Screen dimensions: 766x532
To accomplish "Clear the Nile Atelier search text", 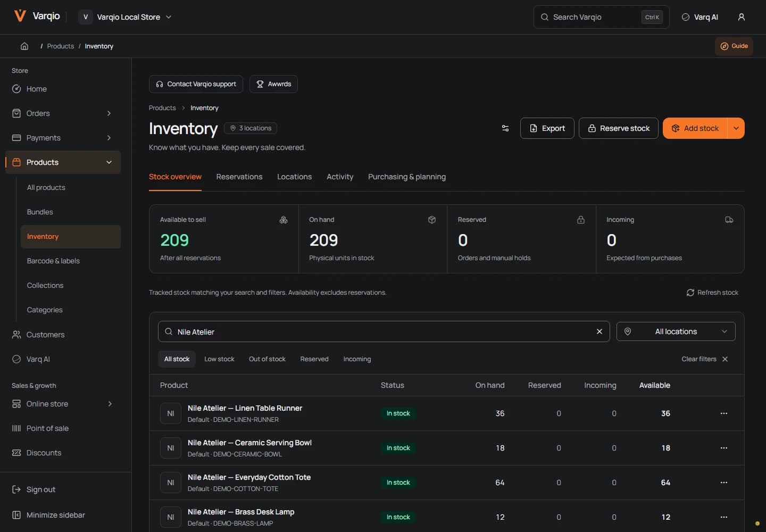I will point(600,331).
